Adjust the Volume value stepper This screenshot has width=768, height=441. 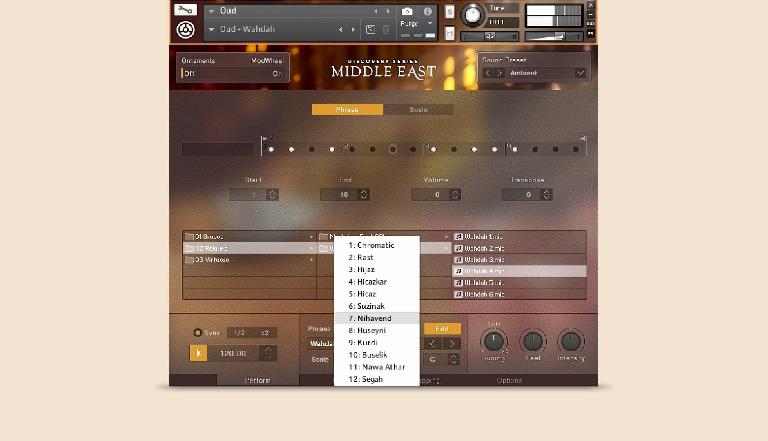455,195
